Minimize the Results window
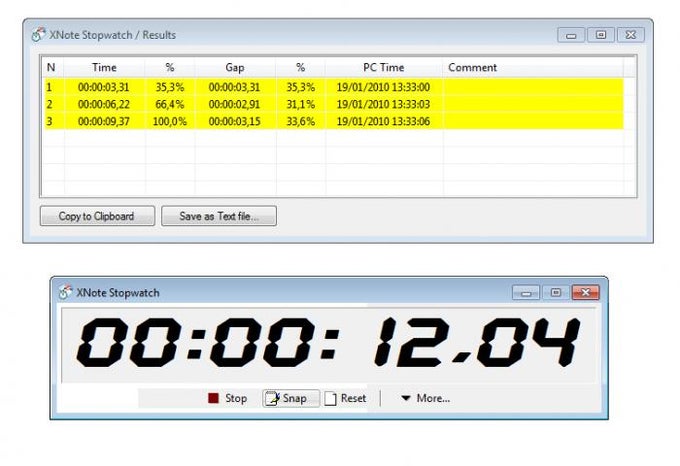This screenshot has height=466, width=680. [x=571, y=35]
